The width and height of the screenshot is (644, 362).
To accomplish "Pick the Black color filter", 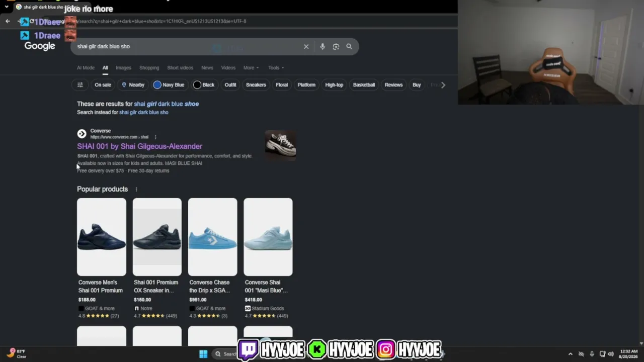I will (204, 85).
